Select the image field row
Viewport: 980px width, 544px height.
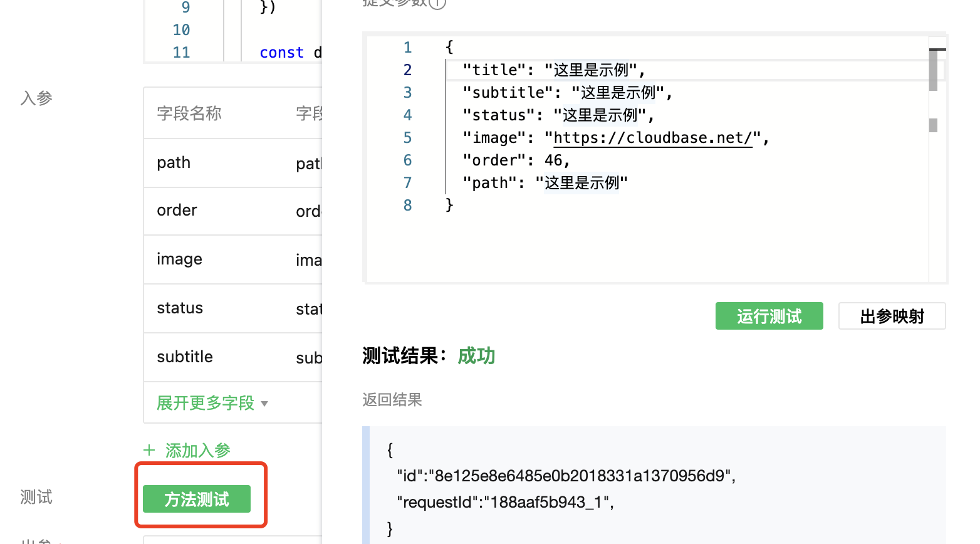click(232, 259)
